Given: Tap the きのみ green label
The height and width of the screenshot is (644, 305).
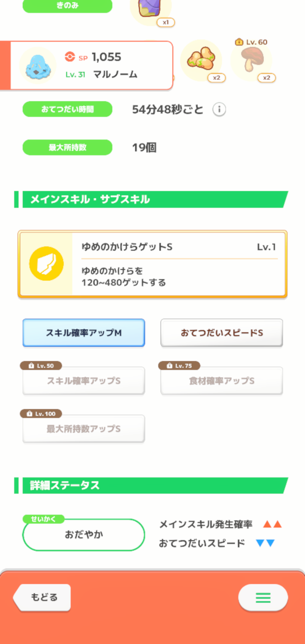Looking at the screenshot, I should [67, 5].
